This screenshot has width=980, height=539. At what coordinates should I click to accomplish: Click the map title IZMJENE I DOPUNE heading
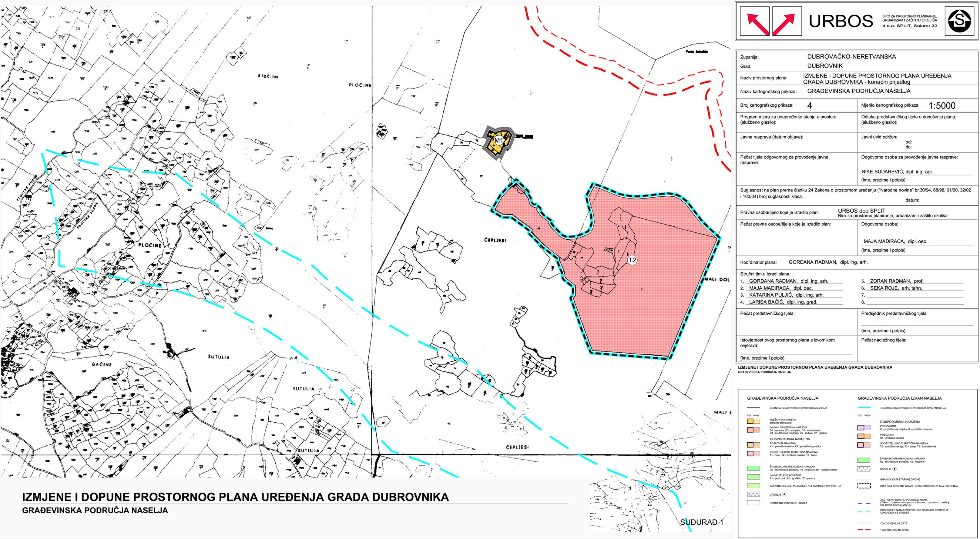[x=235, y=497]
